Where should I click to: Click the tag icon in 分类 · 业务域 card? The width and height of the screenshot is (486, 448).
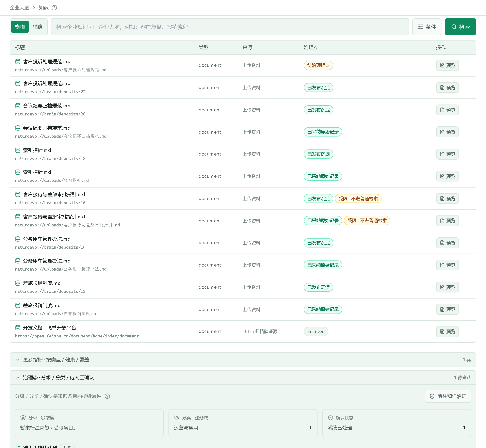(x=176, y=417)
